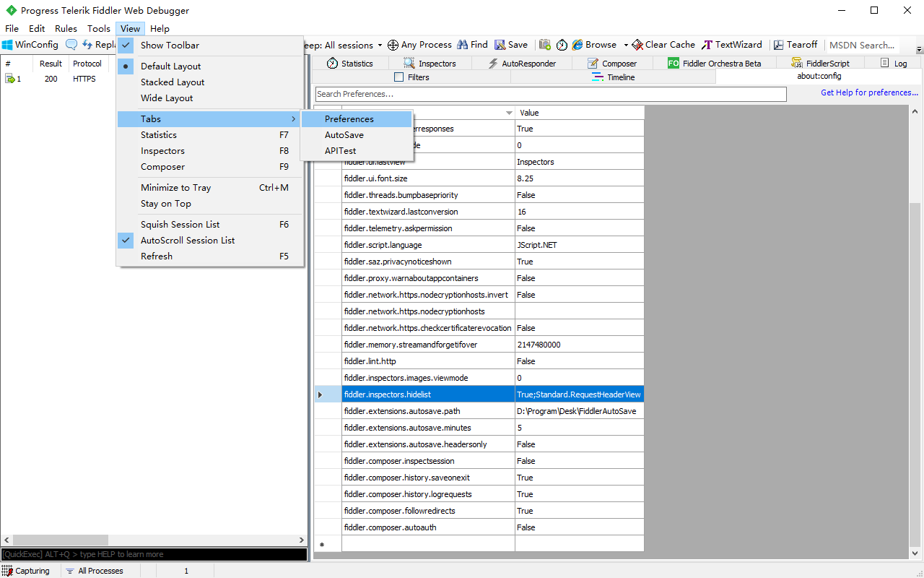The height and width of the screenshot is (578, 924).
Task: Open the AutoResponder tab
Action: pos(522,64)
